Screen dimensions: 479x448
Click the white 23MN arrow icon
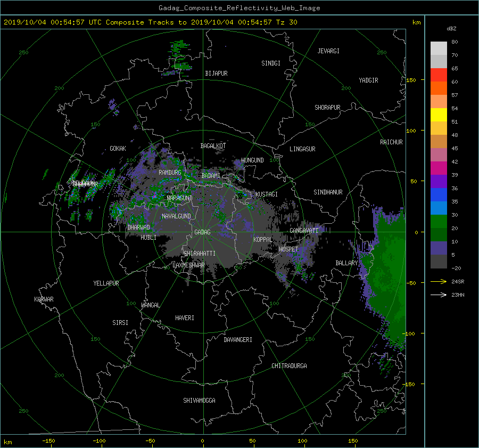pos(439,295)
